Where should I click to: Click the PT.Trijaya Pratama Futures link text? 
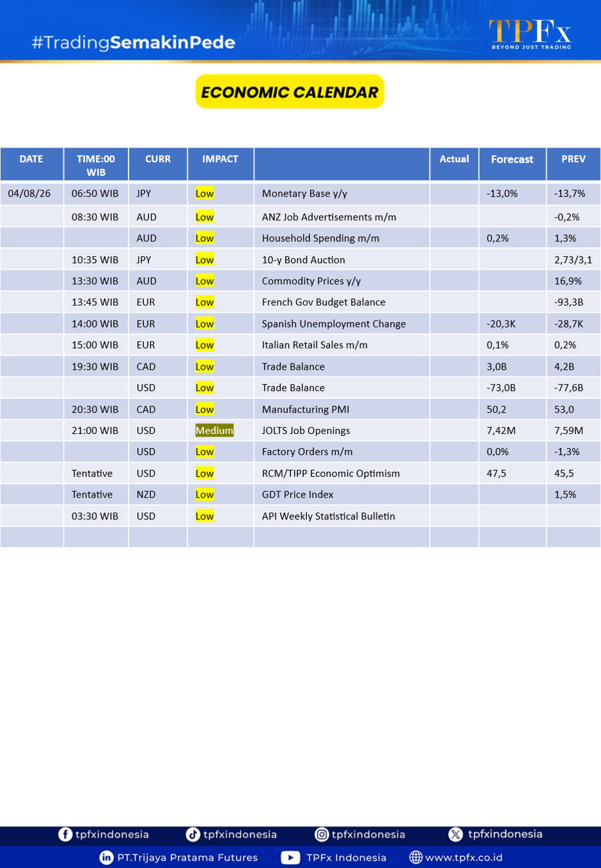(x=187, y=857)
